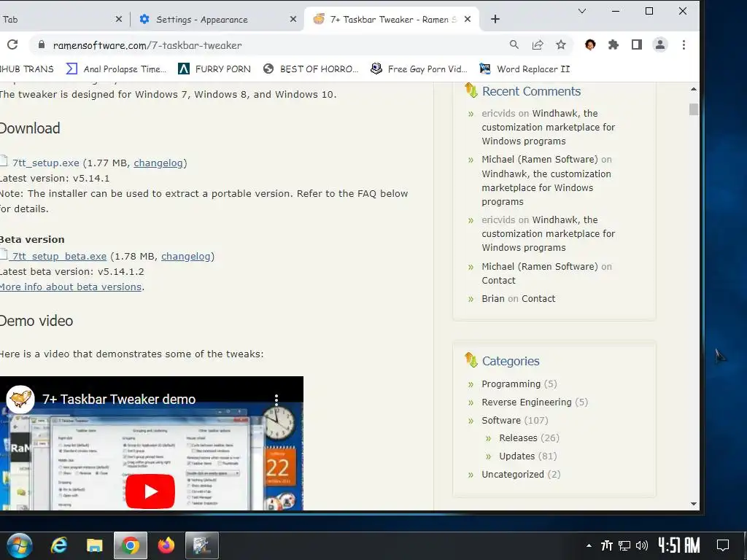Viewport: 747px width, 560px height.
Task: Open a new tab with plus button
Action: point(495,19)
